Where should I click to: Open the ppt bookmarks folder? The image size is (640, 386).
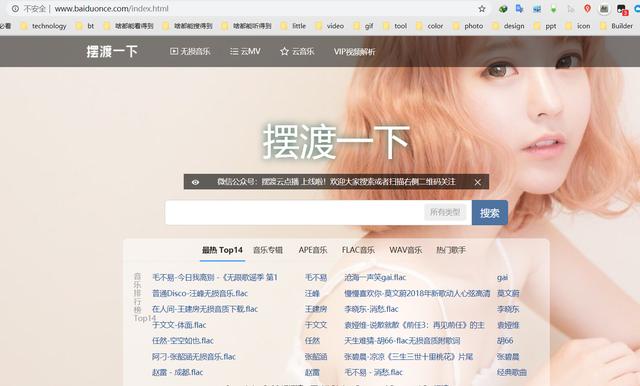(x=545, y=26)
